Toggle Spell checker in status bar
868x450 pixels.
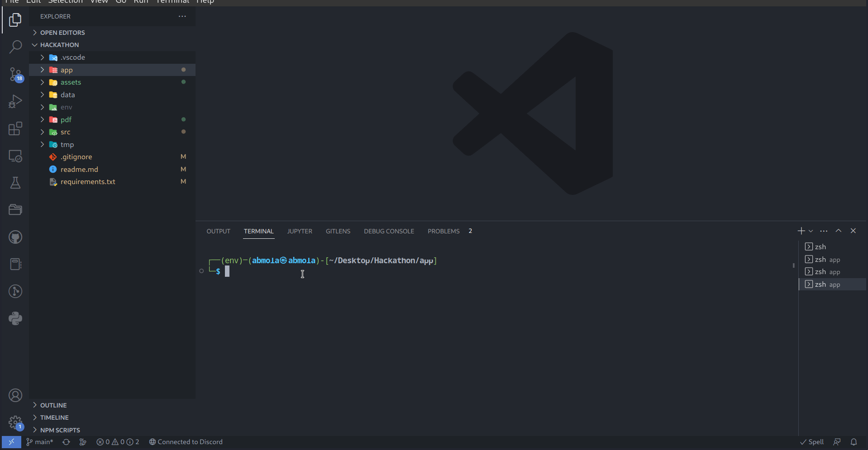[x=812, y=442]
